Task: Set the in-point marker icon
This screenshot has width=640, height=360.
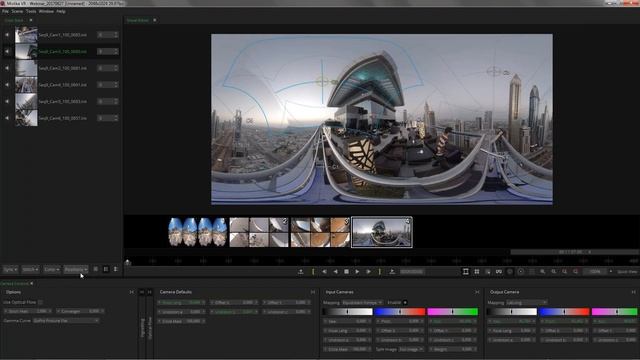Action: tap(313, 271)
